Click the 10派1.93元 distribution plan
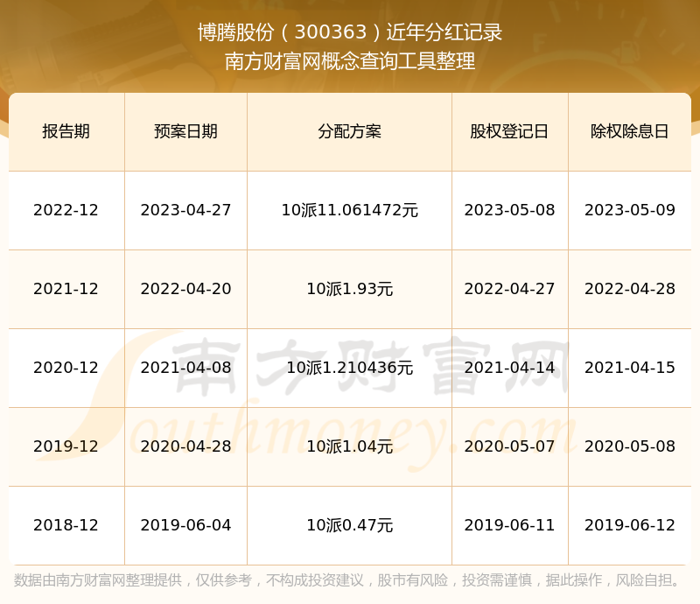Screen dimensions: 700x604 349,289
